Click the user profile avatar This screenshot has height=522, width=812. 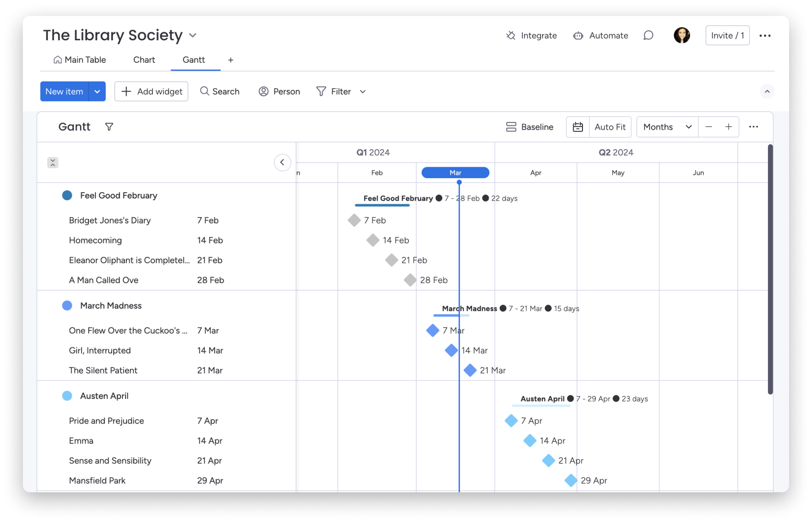pos(681,35)
